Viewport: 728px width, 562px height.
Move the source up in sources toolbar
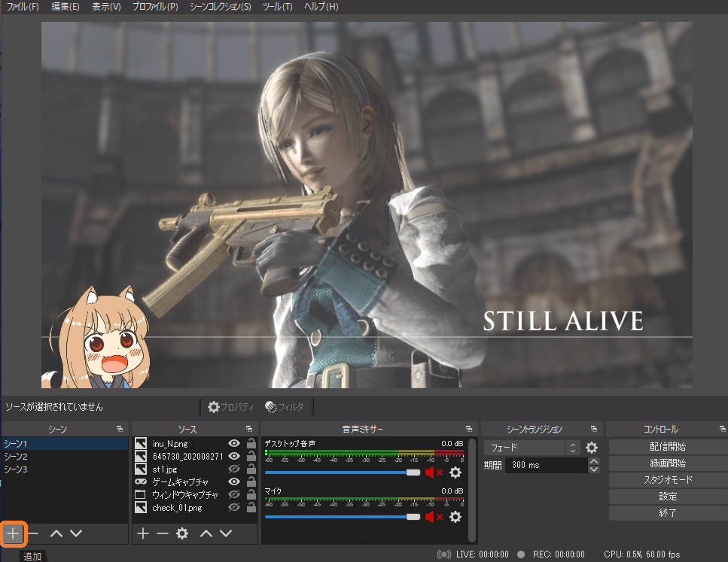pos(206,533)
